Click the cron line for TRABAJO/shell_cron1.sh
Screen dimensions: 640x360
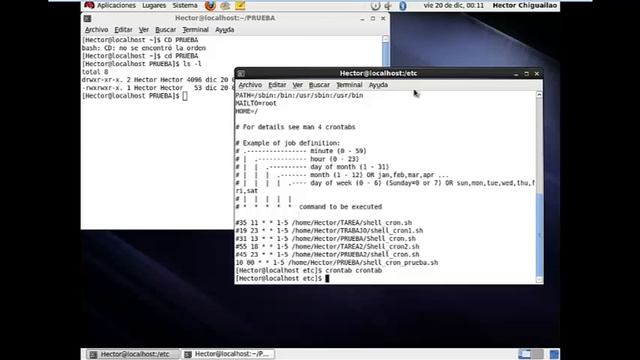tap(329, 231)
